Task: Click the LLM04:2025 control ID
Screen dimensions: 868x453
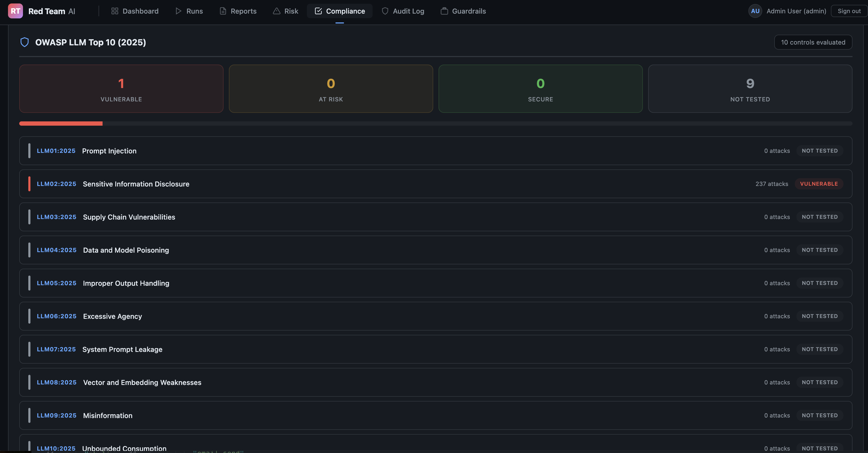Action: tap(56, 250)
